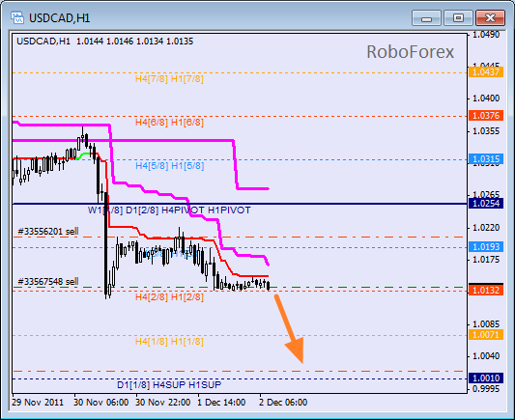Viewport: 515px width, 420px height.
Task: Click the 30 Nov 06:00 time axis label
Action: (101, 403)
